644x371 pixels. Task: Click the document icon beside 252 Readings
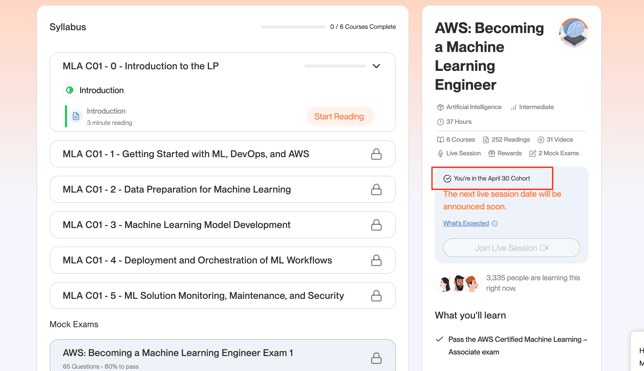[486, 140]
